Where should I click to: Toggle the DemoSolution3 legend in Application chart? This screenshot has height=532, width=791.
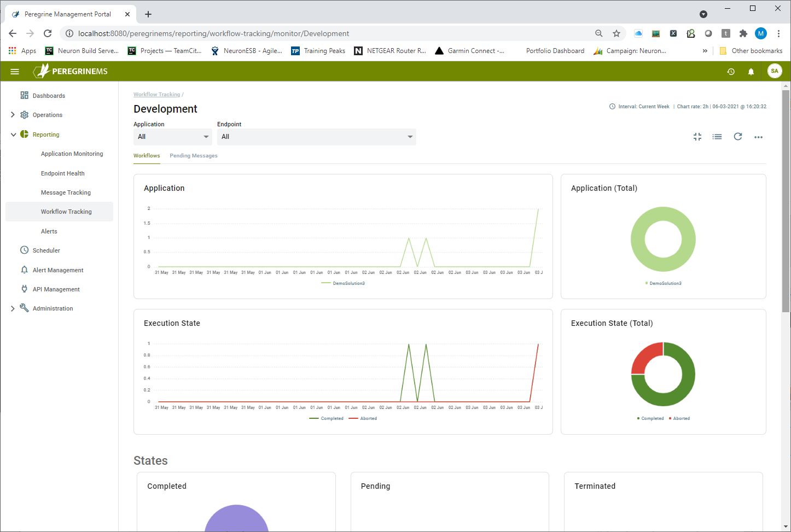[343, 283]
